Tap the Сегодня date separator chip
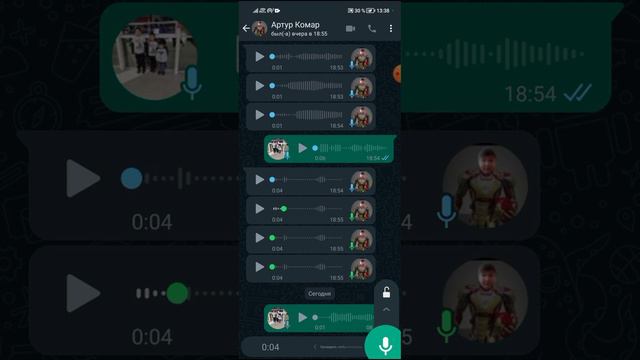Image resolution: width=640 pixels, height=360 pixels. (x=320, y=293)
